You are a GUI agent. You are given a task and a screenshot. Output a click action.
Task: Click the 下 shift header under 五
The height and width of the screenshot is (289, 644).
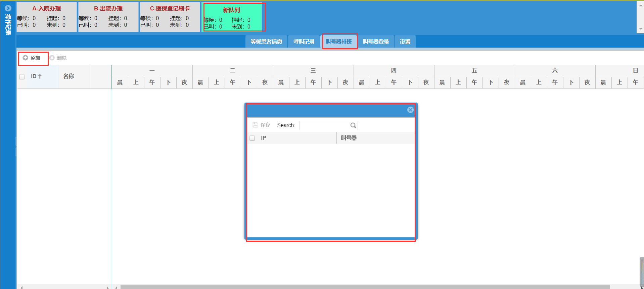pyautogui.click(x=491, y=82)
